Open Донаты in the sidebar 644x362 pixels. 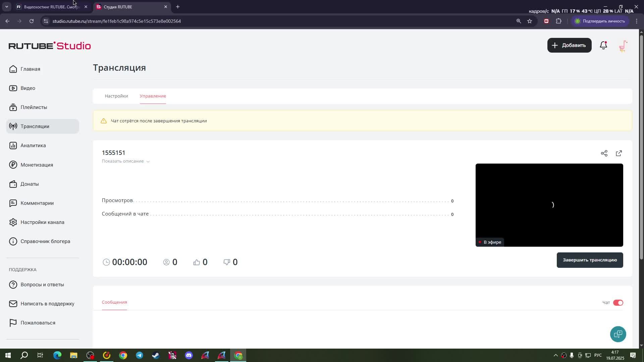click(43, 184)
